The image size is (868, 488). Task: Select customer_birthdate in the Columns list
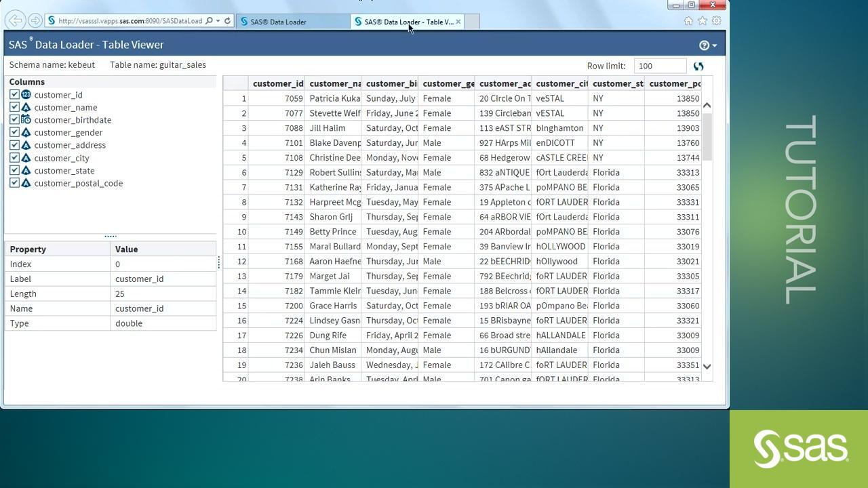pos(73,120)
